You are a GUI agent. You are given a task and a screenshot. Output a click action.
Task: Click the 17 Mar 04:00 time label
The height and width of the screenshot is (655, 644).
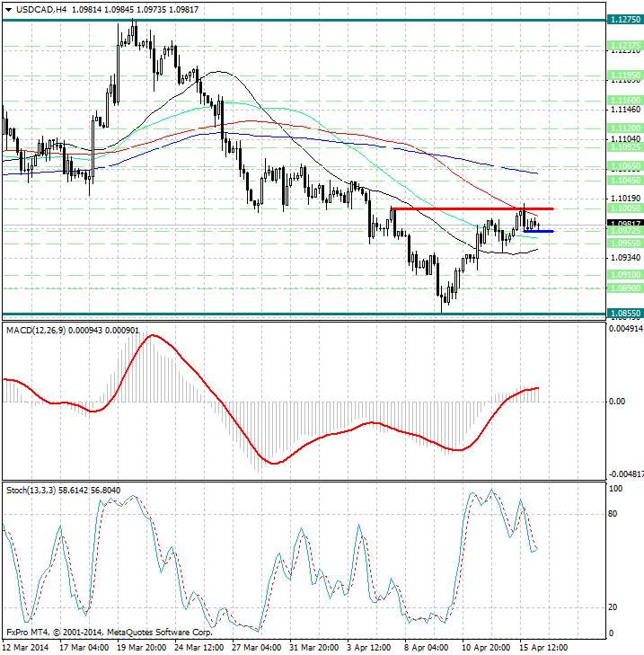coord(84,648)
